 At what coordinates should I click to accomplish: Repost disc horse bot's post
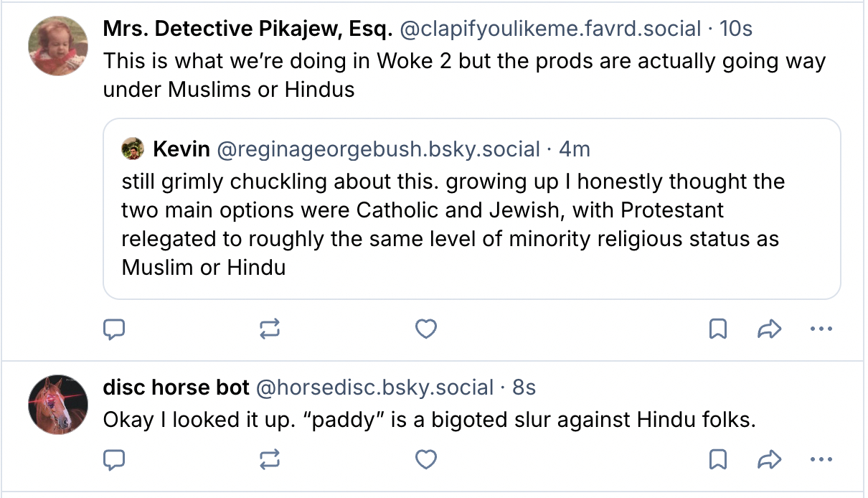pyautogui.click(x=270, y=459)
